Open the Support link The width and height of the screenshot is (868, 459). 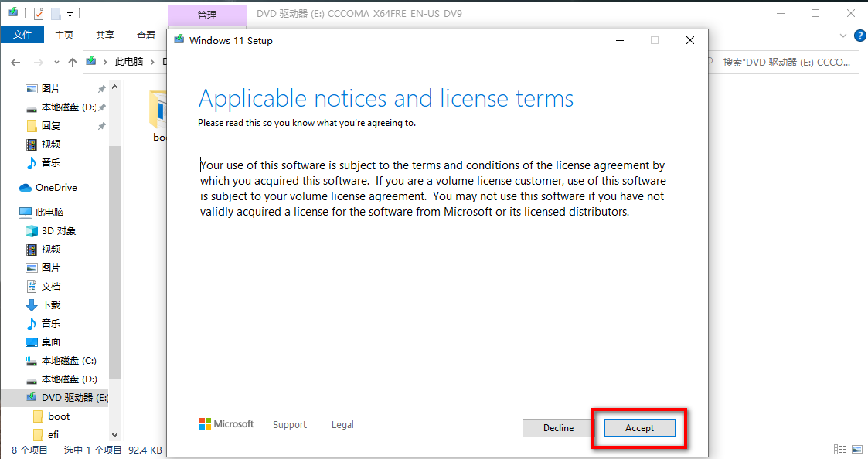tap(289, 424)
